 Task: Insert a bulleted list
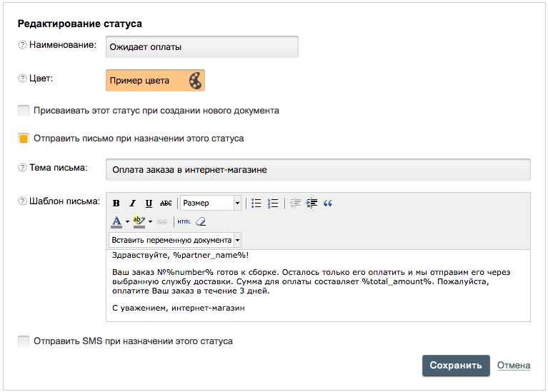256,203
